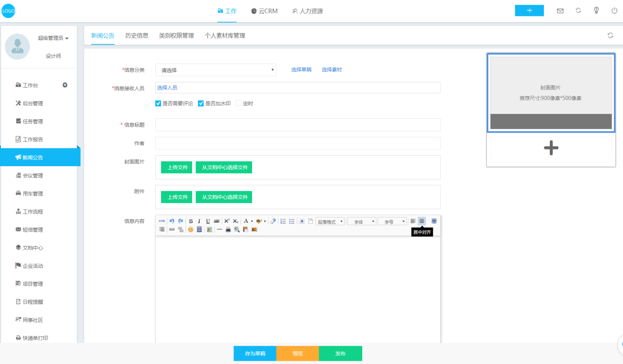The width and height of the screenshot is (623, 364).
Task: Click the 选择人员 recipient field
Action: click(298, 88)
